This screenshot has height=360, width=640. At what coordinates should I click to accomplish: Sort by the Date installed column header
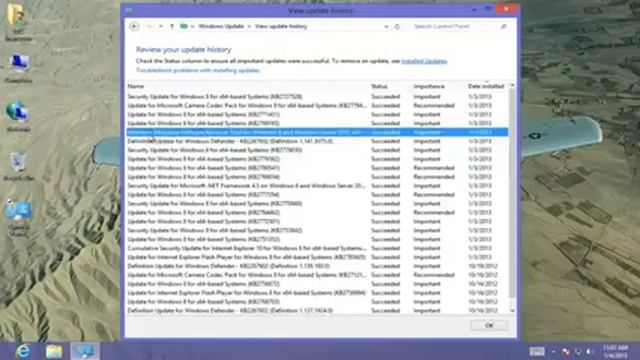click(486, 87)
